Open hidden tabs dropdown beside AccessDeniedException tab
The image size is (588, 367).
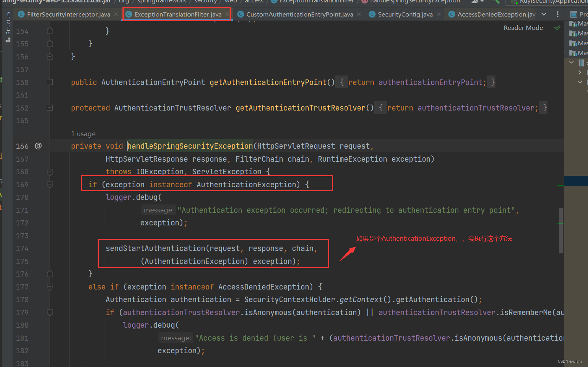(544, 14)
